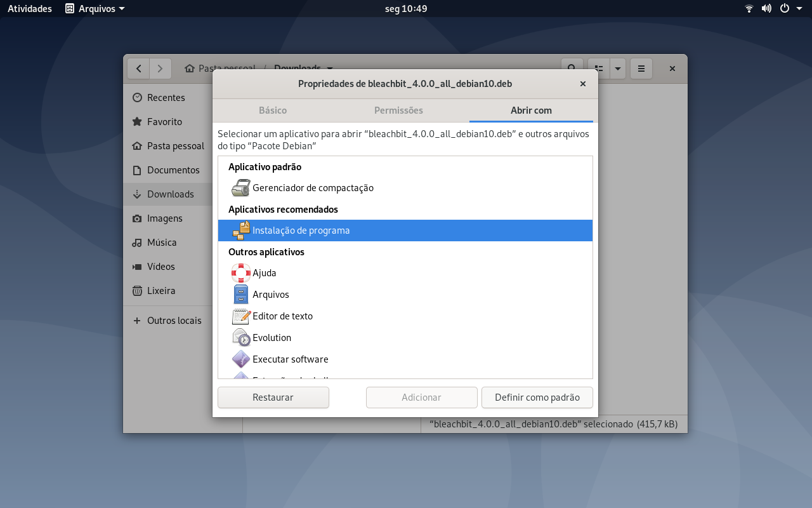This screenshot has width=812, height=508.
Task: Click the Música note icon in sidebar
Action: coord(137,243)
